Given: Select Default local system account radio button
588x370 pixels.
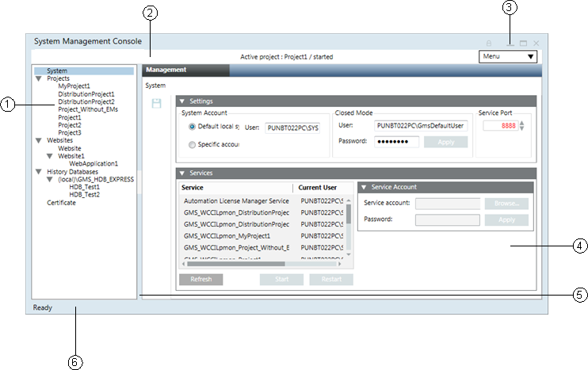Looking at the screenshot, I should point(193,126).
